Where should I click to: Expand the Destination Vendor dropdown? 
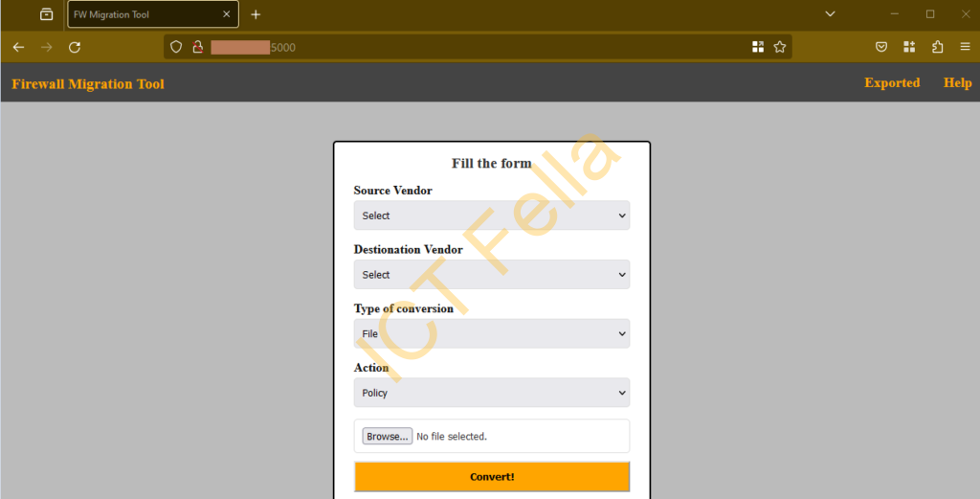(492, 275)
